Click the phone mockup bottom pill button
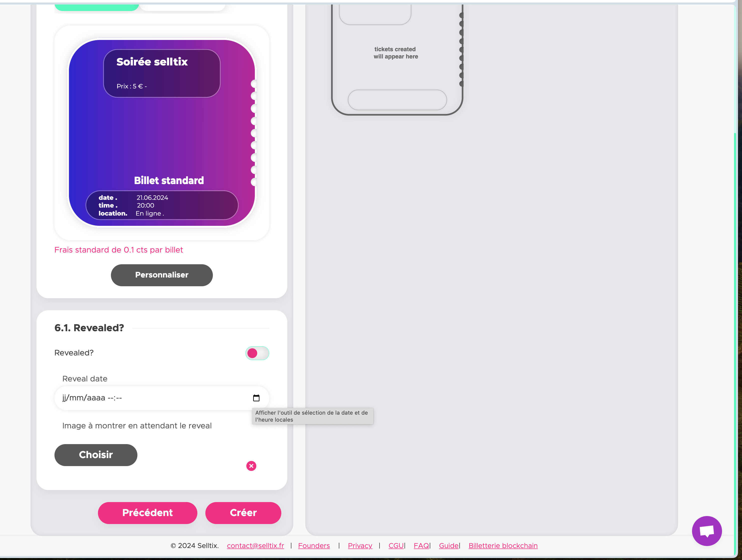The height and width of the screenshot is (560, 742). click(397, 100)
